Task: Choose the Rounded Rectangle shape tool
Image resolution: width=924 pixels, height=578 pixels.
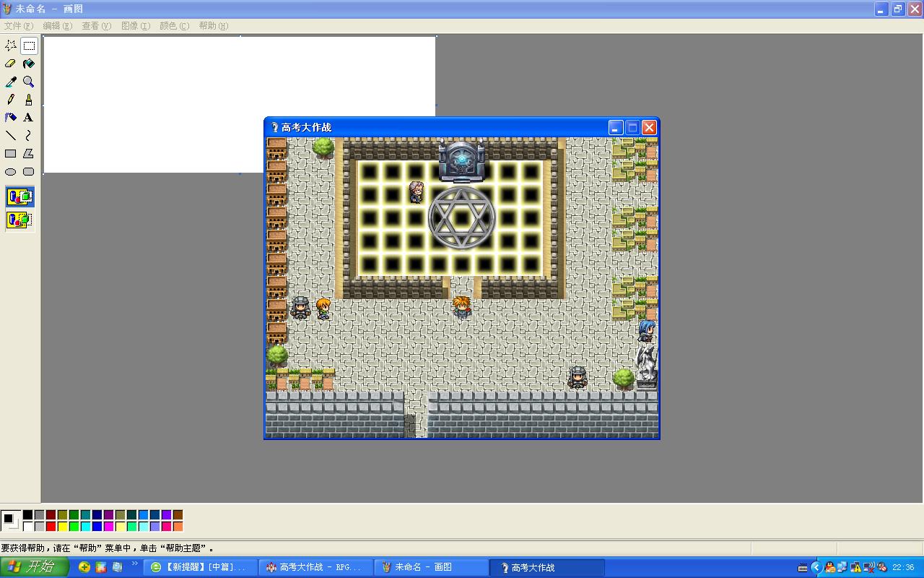Action: tap(29, 172)
